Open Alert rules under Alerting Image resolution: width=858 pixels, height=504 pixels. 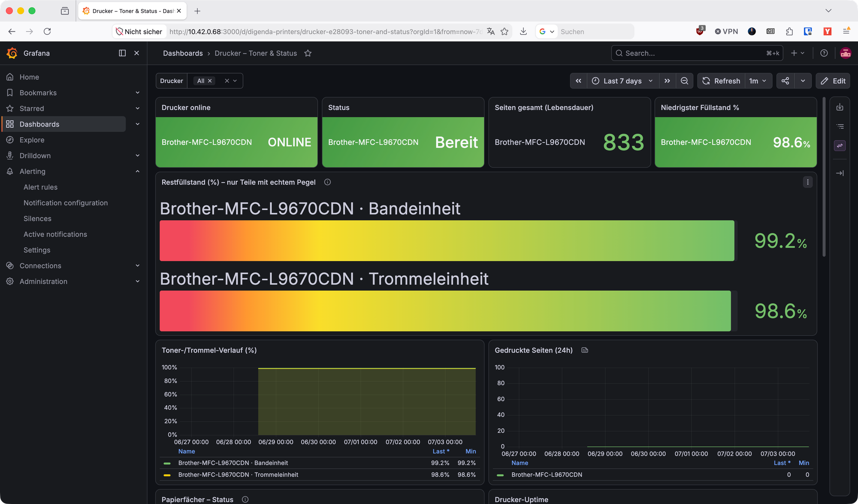click(40, 187)
